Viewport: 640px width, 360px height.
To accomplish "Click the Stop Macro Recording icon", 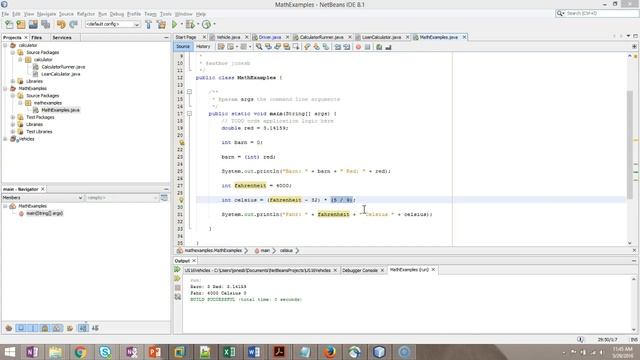I will pyautogui.click(x=367, y=47).
